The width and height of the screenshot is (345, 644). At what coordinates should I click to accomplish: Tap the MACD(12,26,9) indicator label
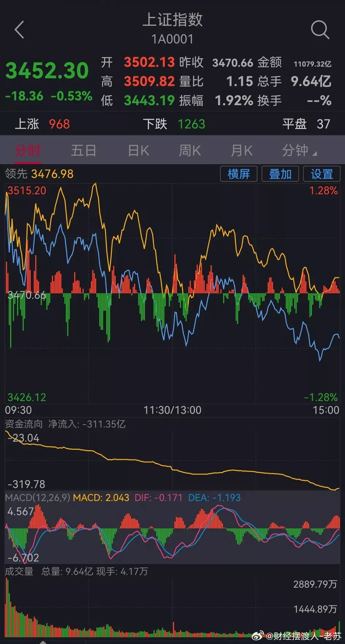click(37, 498)
